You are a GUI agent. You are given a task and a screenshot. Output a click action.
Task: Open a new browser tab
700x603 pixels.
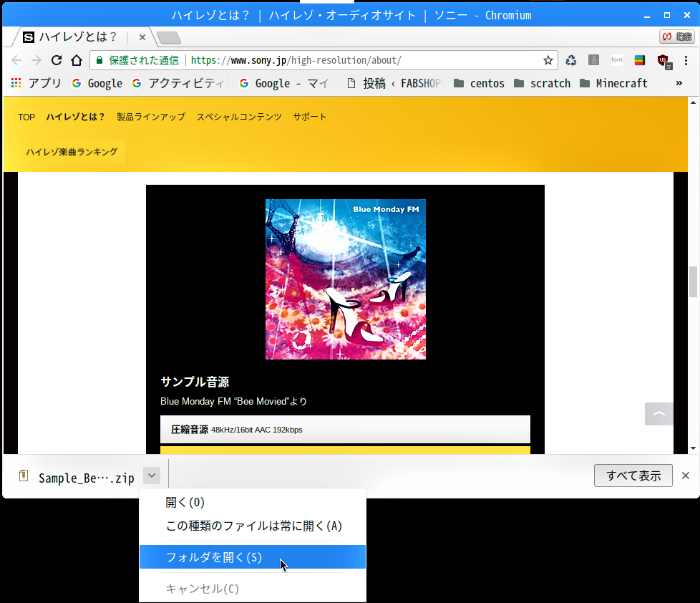point(169,38)
